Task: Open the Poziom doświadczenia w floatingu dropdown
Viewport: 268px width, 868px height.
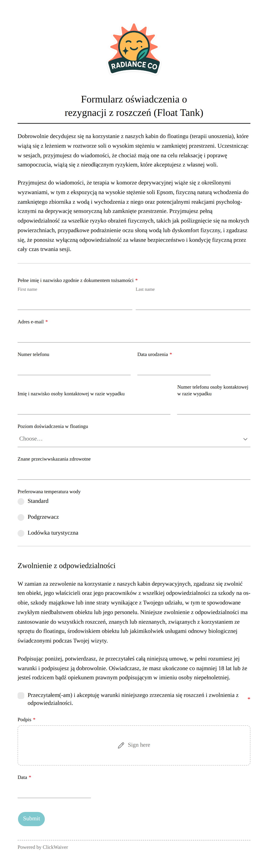Action: pyautogui.click(x=134, y=439)
